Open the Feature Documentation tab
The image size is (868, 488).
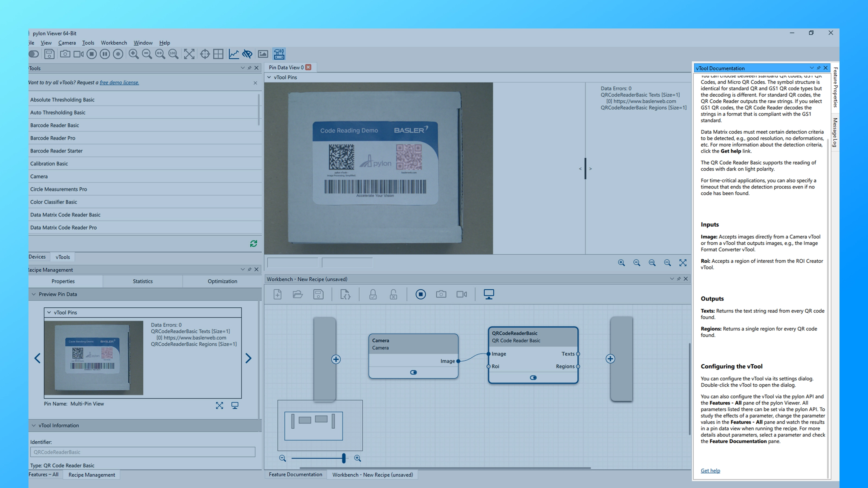click(x=295, y=474)
